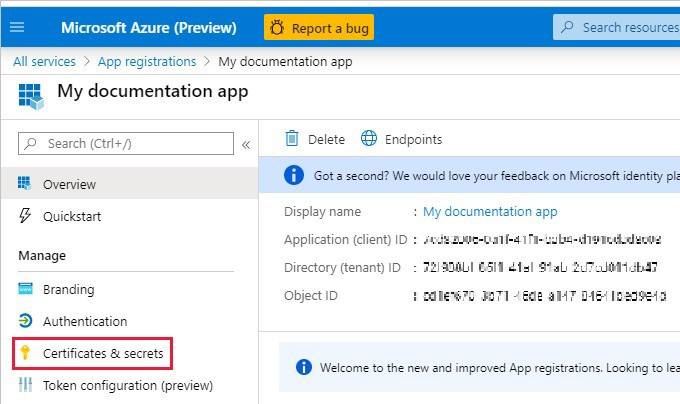Select Overview in the sidebar

[x=129, y=184]
